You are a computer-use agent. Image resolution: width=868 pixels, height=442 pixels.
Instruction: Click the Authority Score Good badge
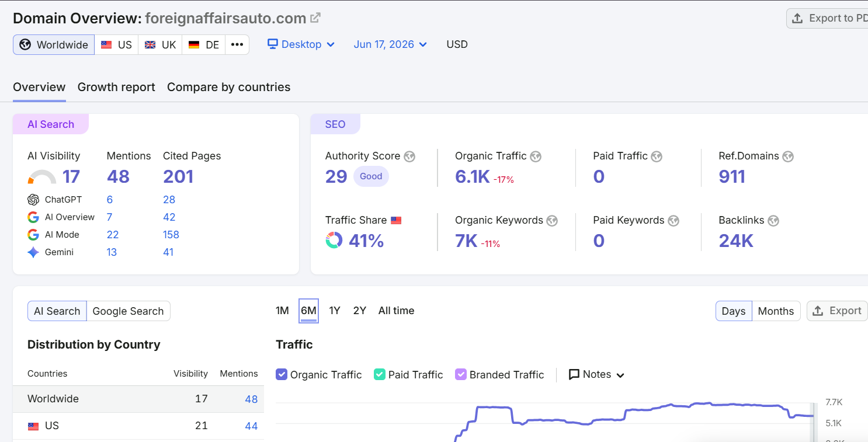[x=371, y=176]
